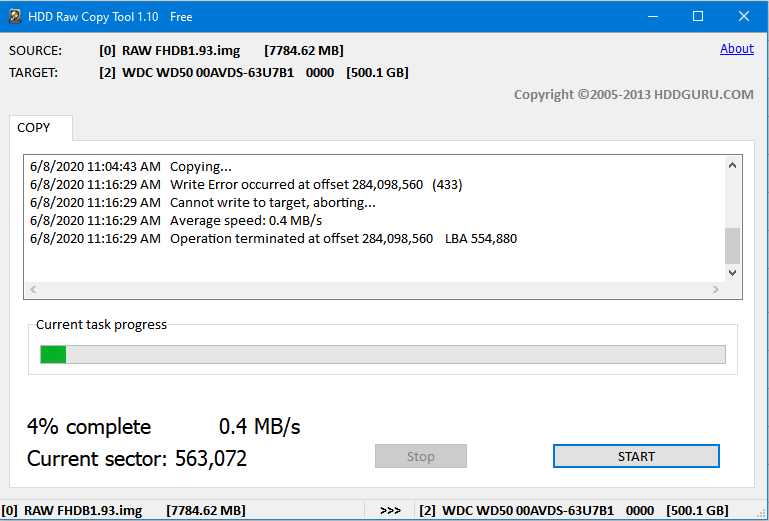
Task: Click the TARGET WDC WD50 drive text at top
Action: [x=254, y=73]
